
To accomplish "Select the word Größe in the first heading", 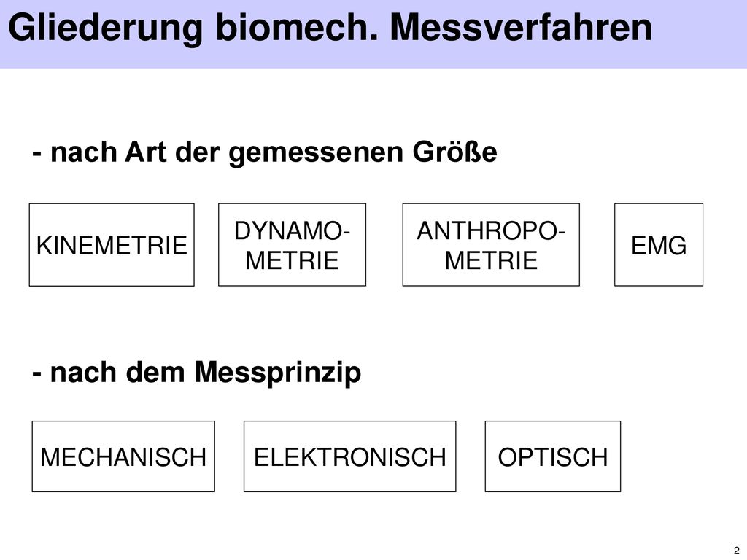I will 454,152.
